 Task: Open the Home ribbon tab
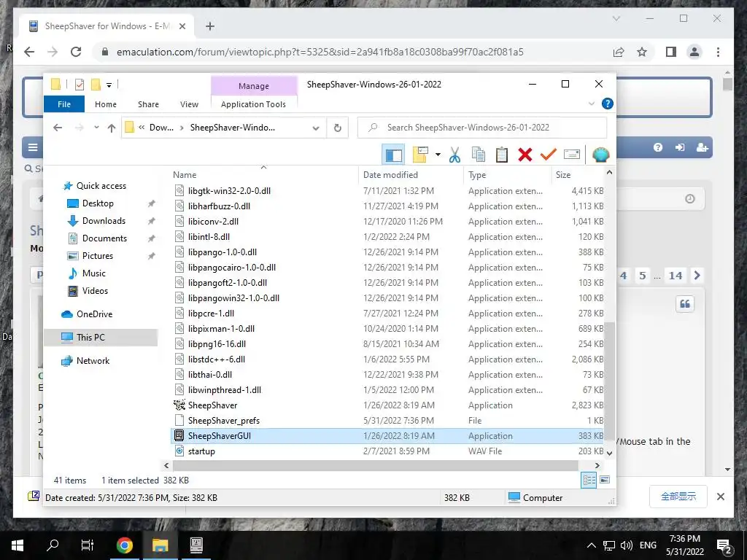pos(106,104)
